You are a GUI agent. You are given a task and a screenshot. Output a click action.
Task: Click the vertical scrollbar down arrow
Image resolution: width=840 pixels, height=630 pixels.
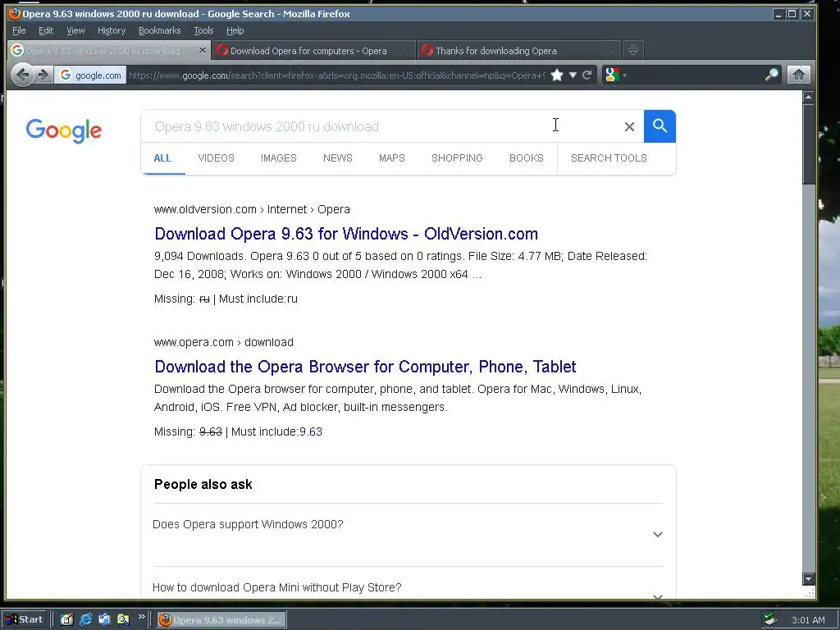(808, 579)
